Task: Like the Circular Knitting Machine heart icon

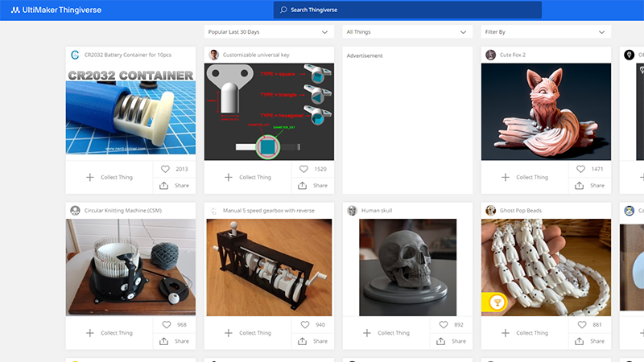Action: pos(167,324)
